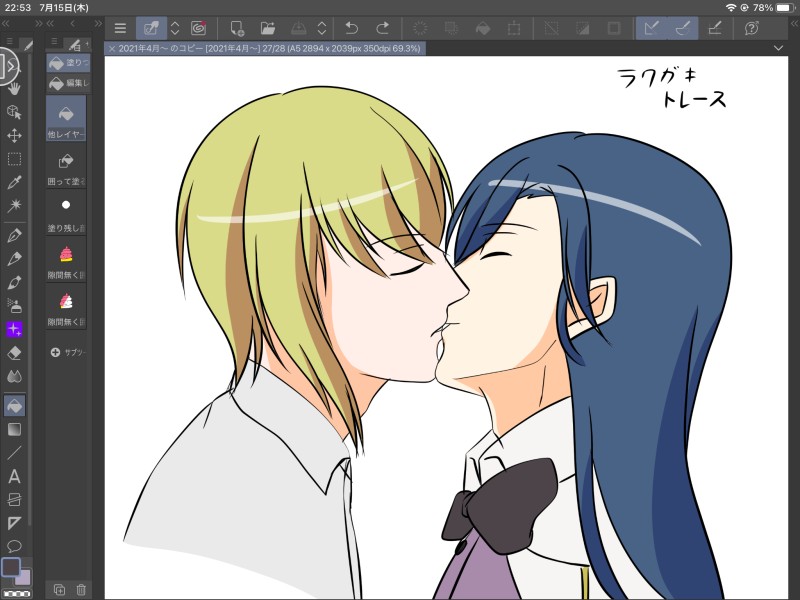
Task: Select the main drawing color swatch
Action: click(11, 567)
